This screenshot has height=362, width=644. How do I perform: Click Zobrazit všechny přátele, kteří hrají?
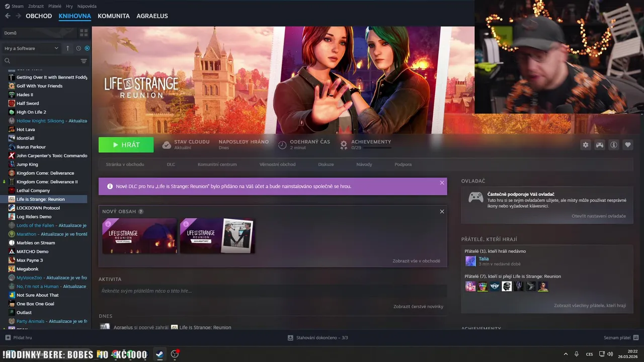click(x=590, y=305)
